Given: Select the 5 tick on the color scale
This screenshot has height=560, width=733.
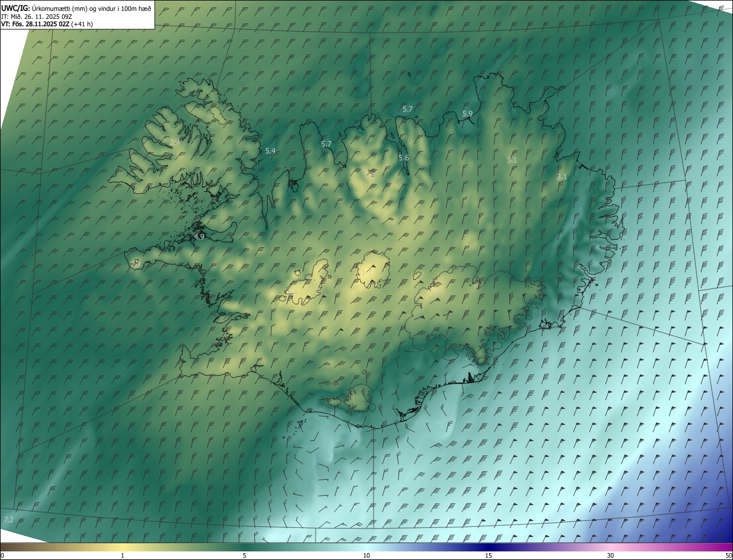Looking at the screenshot, I should 245,555.
